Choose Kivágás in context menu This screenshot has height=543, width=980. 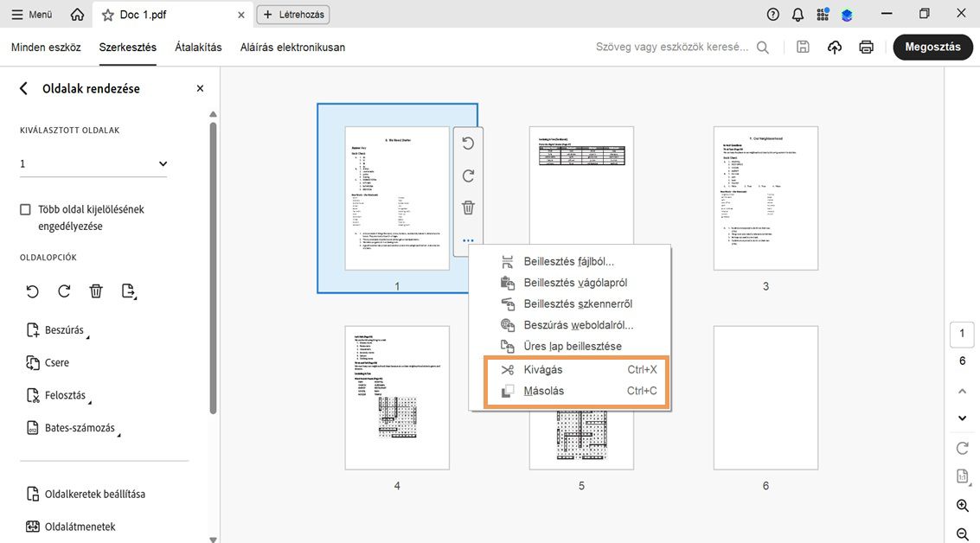(x=577, y=370)
